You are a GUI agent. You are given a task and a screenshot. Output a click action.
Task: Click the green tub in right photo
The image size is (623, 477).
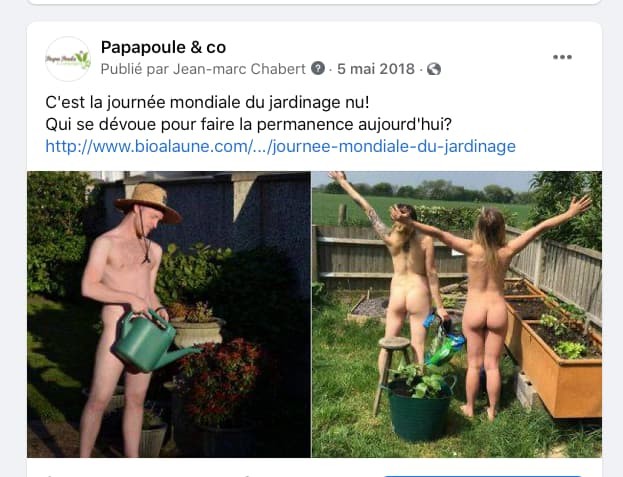point(419,409)
